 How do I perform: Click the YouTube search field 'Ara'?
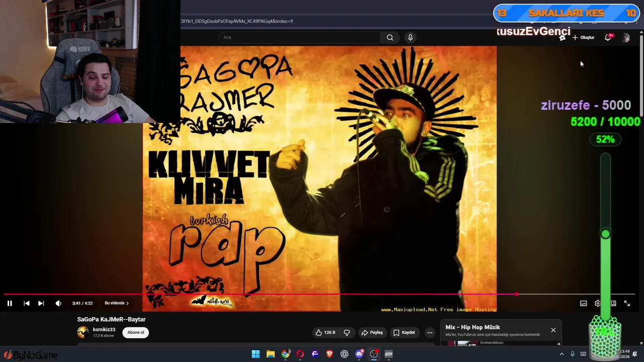click(300, 37)
